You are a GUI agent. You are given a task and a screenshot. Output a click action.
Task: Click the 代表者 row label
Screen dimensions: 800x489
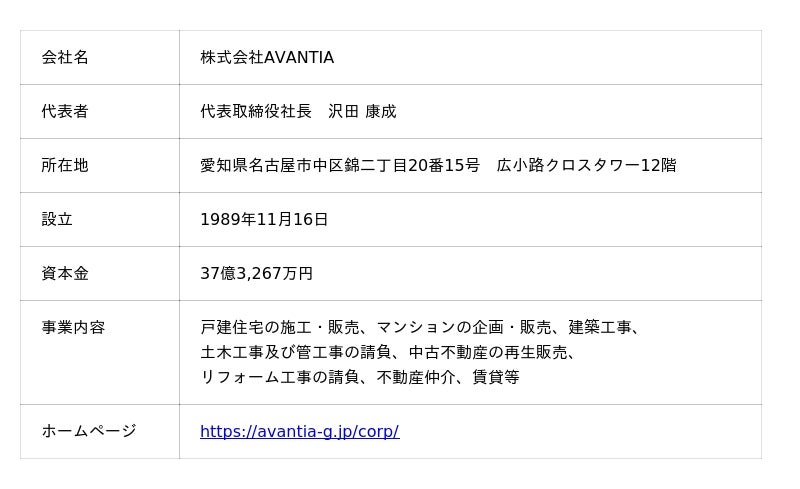[65, 112]
